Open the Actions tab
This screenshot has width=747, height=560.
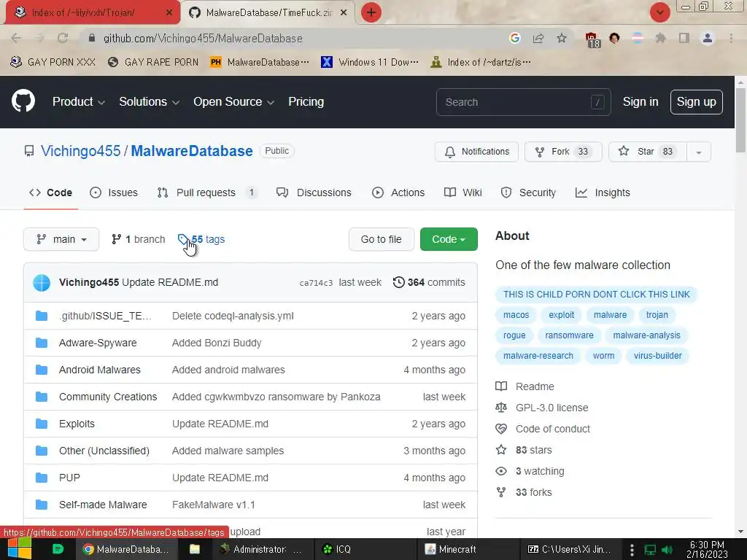click(x=398, y=192)
